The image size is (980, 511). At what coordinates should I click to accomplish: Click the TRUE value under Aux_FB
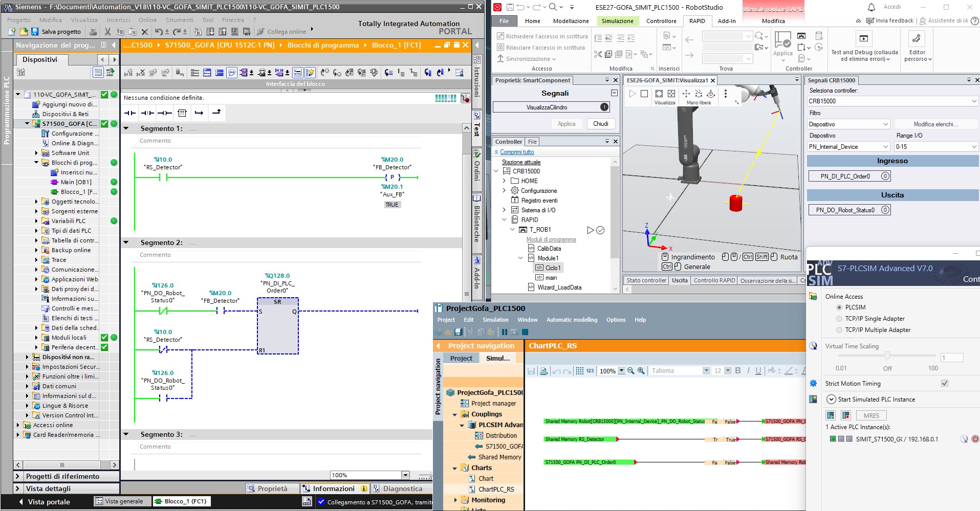[x=392, y=205]
